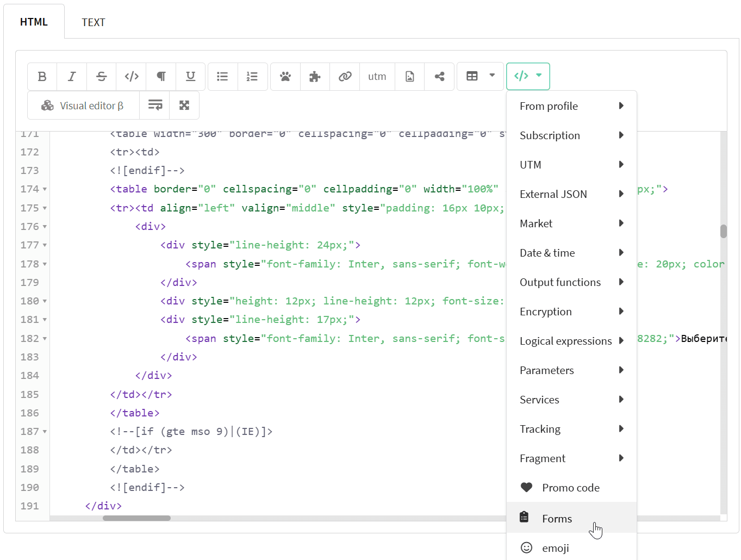Collapse code fold at line 177
Viewport: 741px width, 560px height.
(x=45, y=245)
